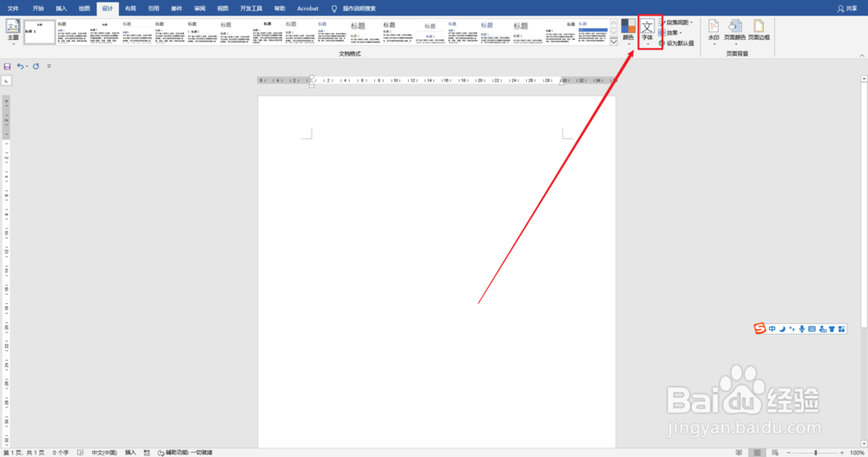Select the first document format style thumbnail

click(x=39, y=32)
